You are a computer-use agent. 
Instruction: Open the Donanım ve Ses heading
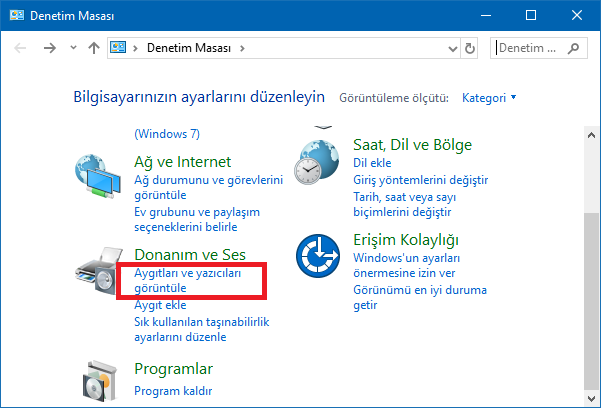click(x=190, y=255)
